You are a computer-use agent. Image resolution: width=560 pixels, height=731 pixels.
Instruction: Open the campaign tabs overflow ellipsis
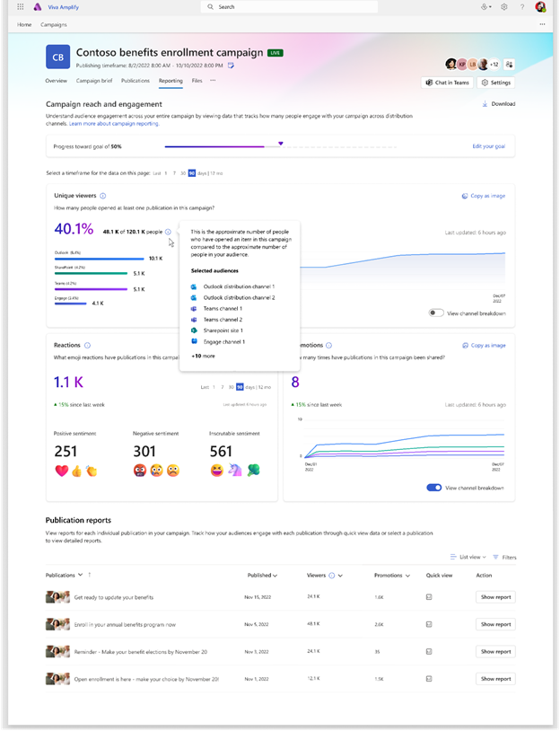(x=213, y=80)
